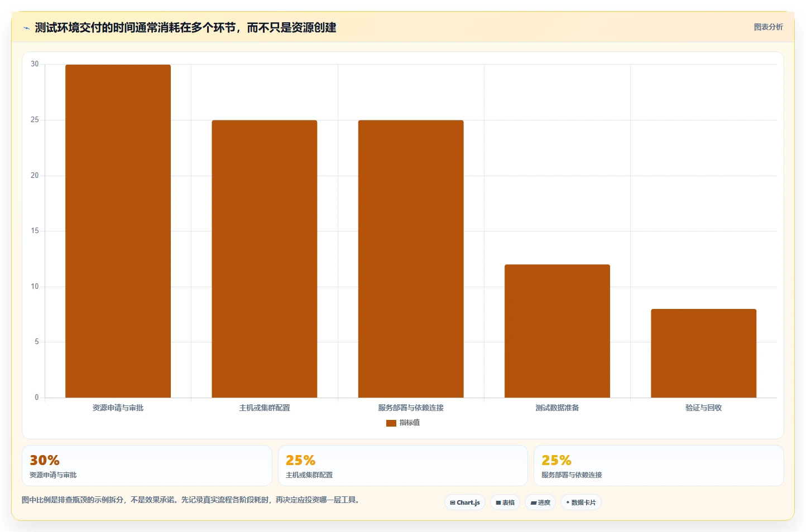Click the lightning icon beside the title
This screenshot has width=806, height=532.
click(x=26, y=28)
